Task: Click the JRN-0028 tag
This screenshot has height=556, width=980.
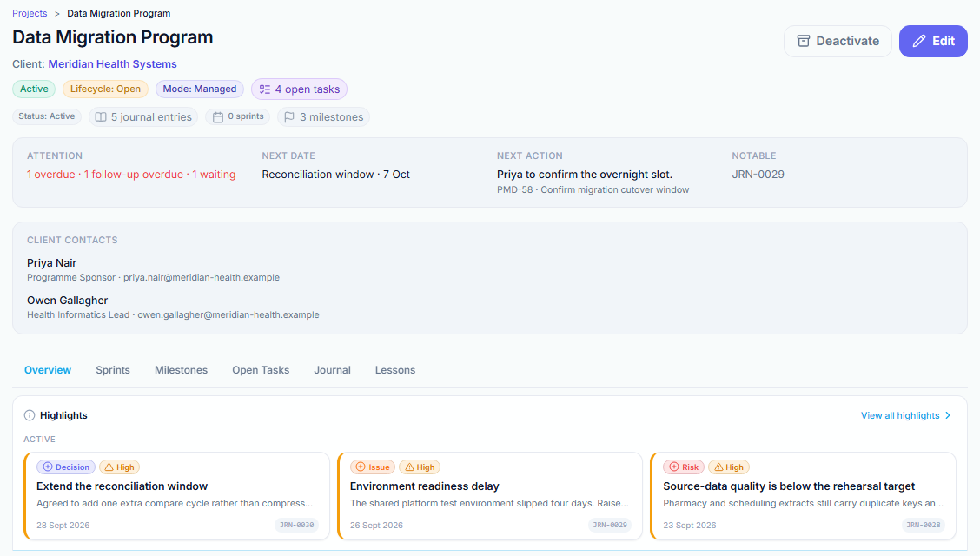Action: [x=924, y=526]
